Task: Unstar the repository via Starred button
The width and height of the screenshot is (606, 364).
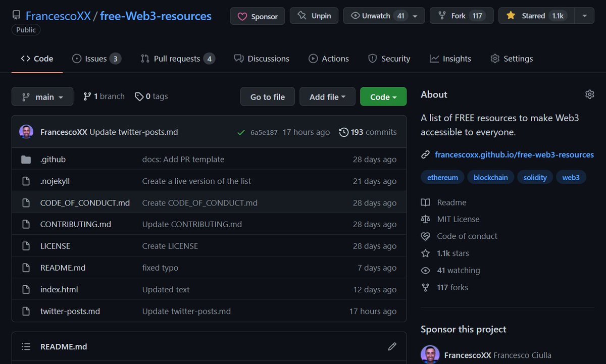Action: (x=536, y=16)
